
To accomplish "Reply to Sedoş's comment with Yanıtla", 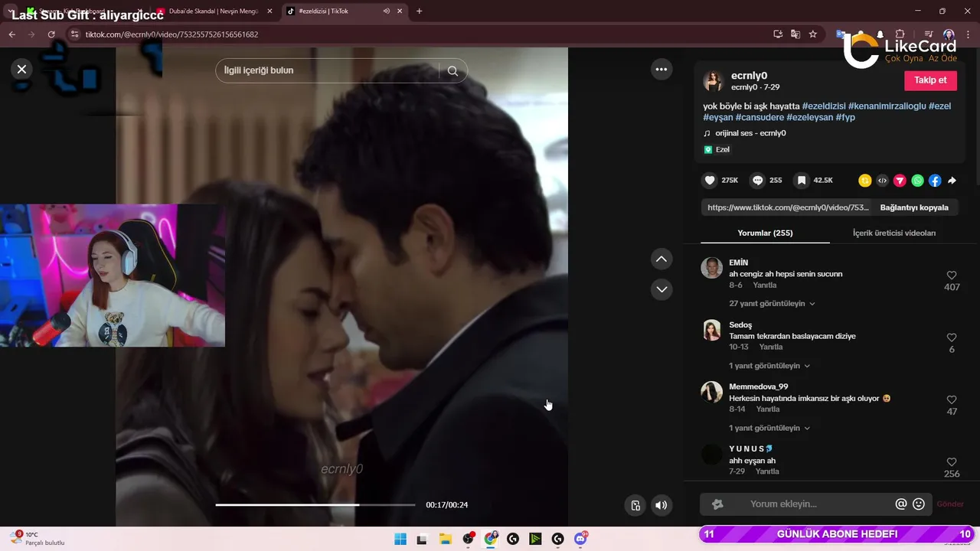I will (x=771, y=347).
